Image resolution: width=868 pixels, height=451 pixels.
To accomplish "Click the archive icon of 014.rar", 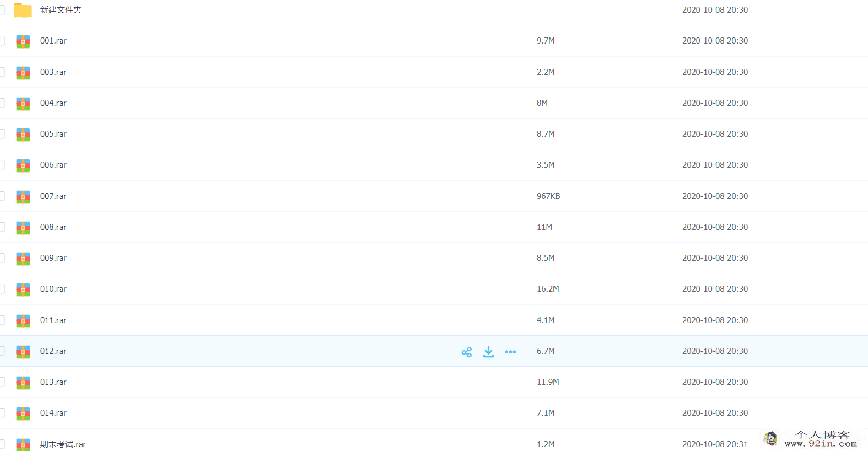I will pos(23,414).
